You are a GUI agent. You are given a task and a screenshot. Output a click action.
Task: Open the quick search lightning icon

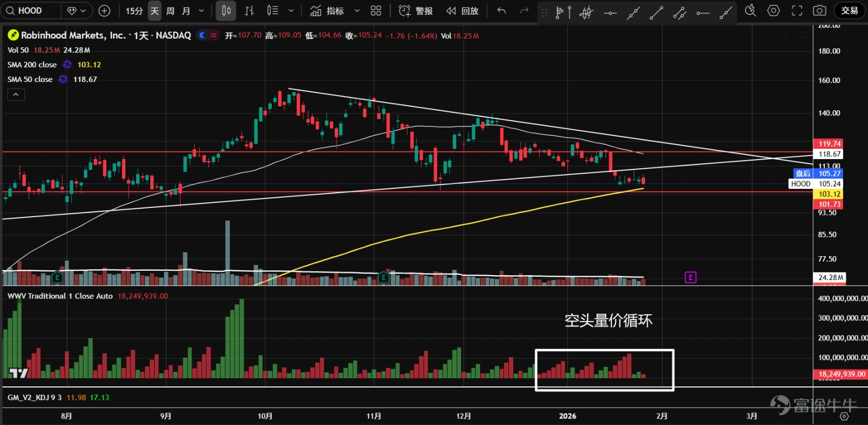pos(751,10)
